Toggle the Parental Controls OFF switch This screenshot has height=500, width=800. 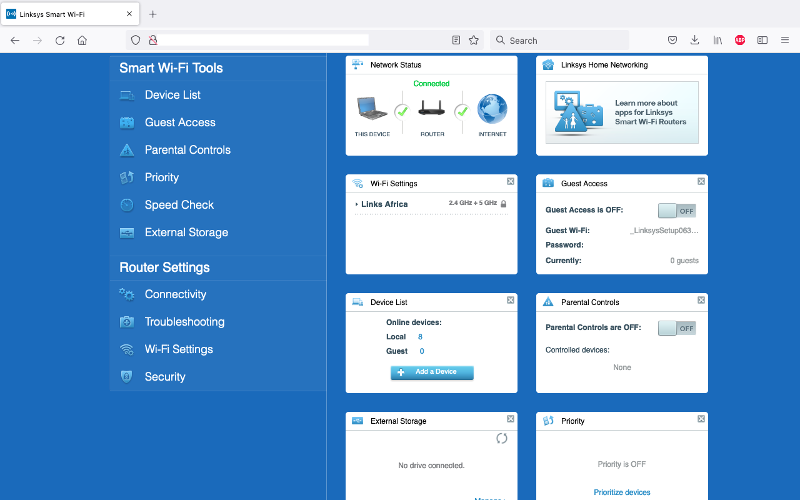click(677, 328)
